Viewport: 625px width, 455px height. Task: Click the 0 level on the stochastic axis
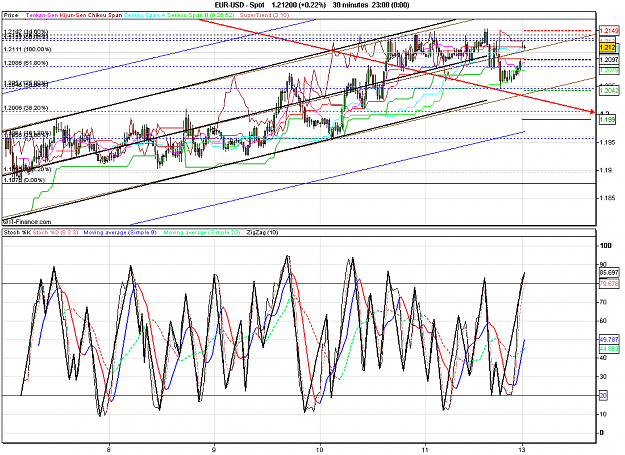click(x=602, y=433)
